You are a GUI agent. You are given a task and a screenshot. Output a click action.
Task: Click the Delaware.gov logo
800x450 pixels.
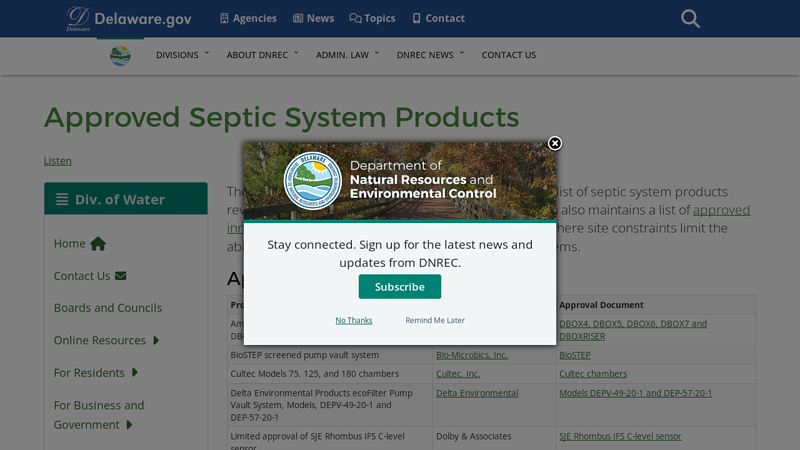click(x=129, y=19)
